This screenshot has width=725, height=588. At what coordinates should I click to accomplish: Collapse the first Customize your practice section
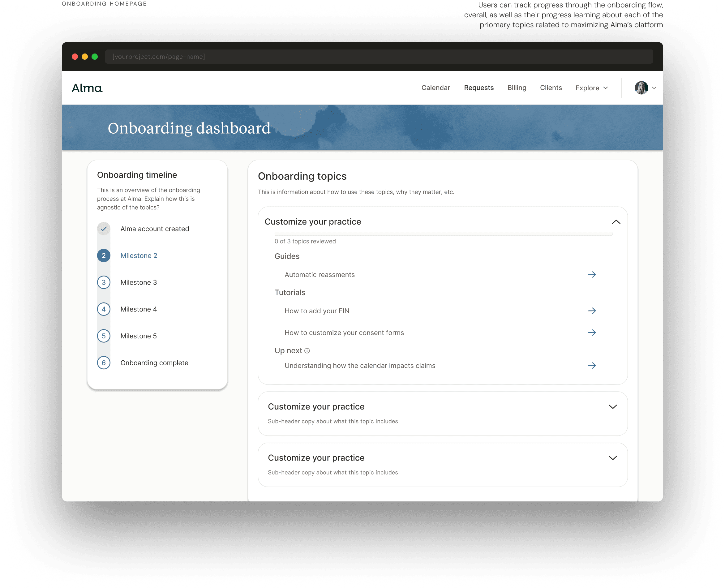point(616,222)
